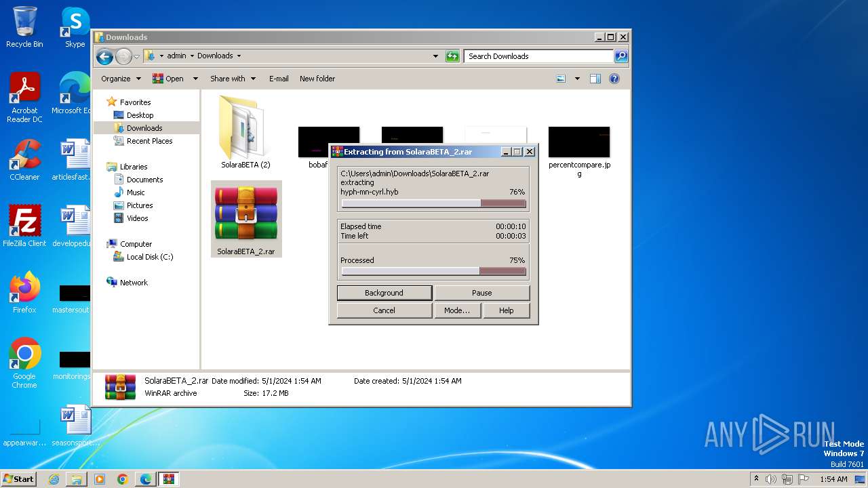Click the file extraction progress bar
The width and height of the screenshot is (868, 488).
433,203
